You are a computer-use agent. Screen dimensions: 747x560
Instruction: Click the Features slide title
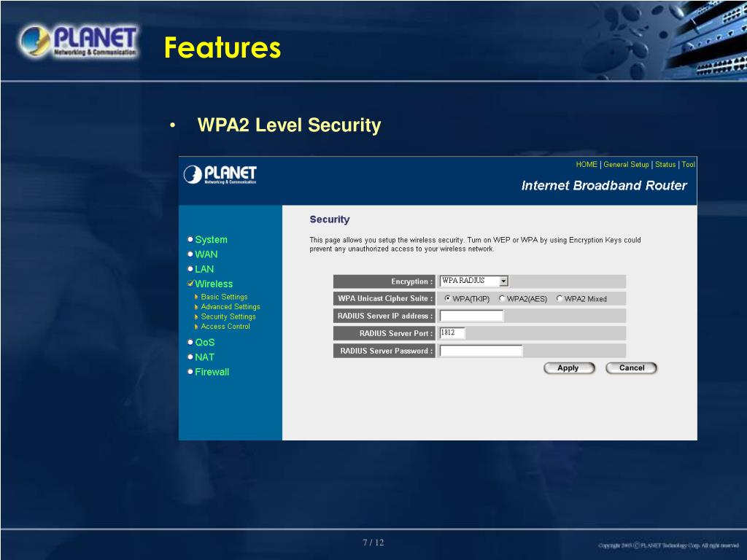coord(222,48)
